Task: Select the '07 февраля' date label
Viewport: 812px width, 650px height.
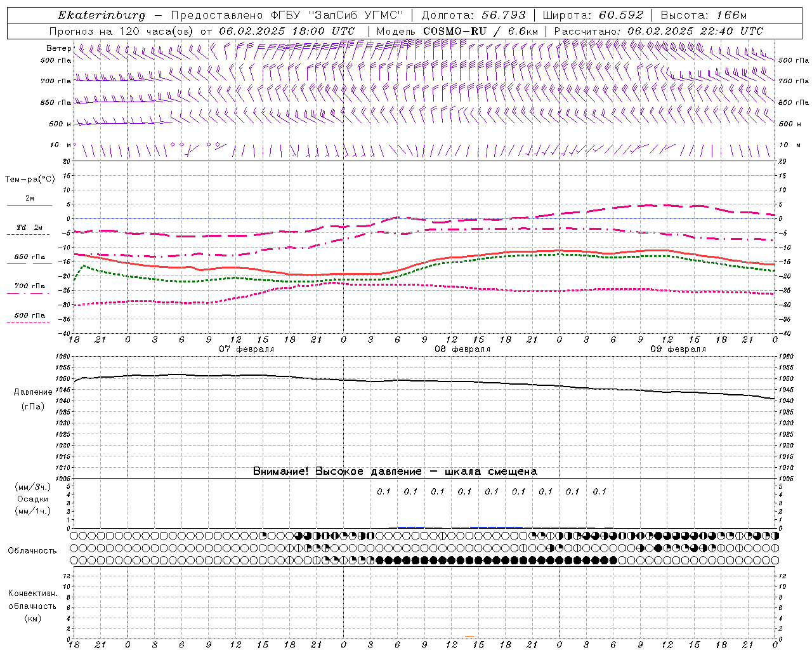Action: click(247, 349)
